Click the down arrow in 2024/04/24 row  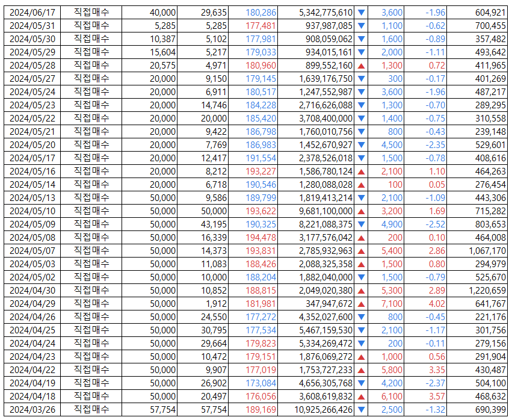(361, 344)
